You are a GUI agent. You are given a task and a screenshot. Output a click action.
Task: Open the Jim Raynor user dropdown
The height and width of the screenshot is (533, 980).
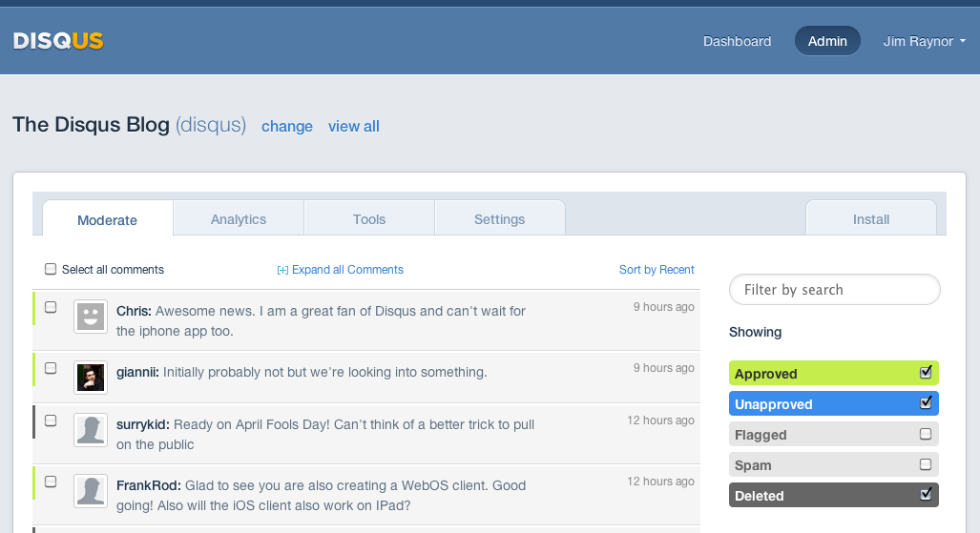[924, 41]
